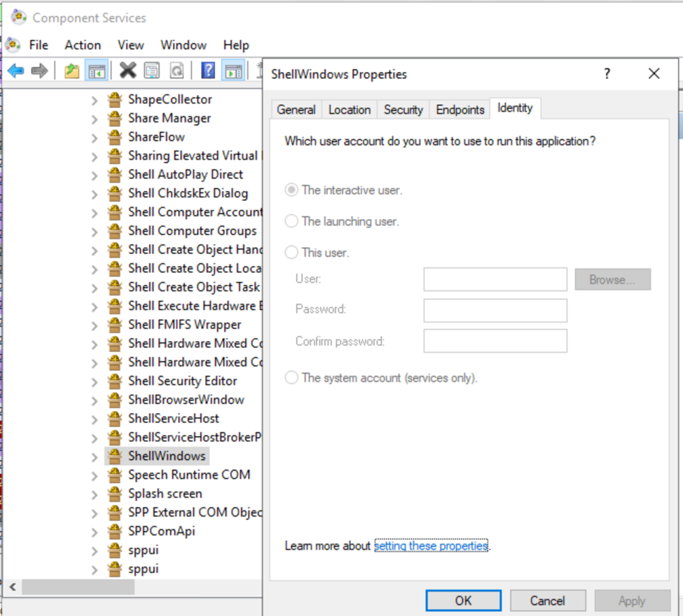
Task: Expand the ShapeCollector tree node
Action: click(94, 101)
